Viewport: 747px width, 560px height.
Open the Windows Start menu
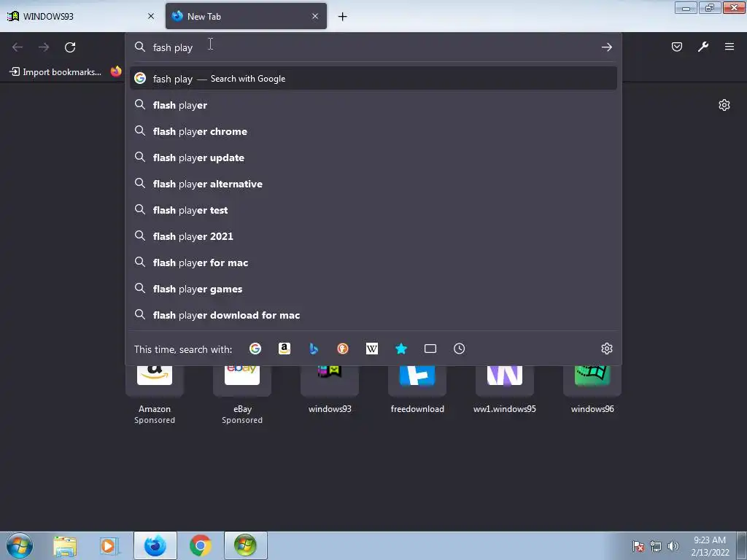click(x=20, y=545)
